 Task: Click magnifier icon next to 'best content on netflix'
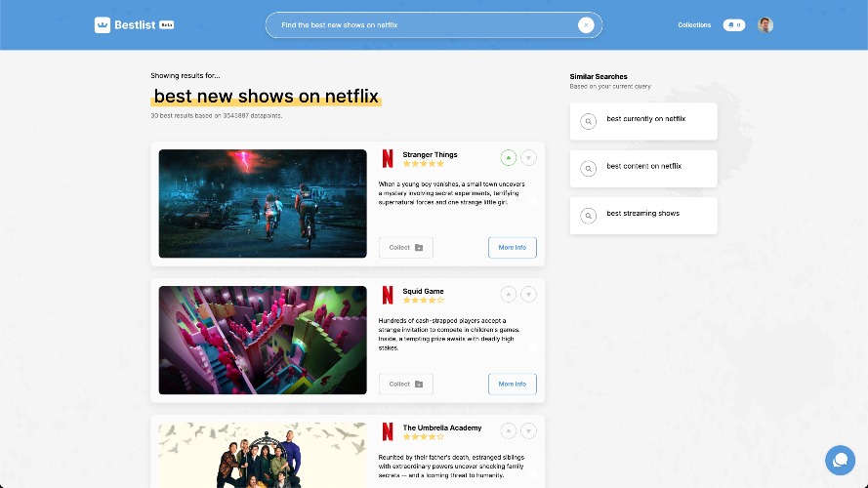[x=589, y=168]
